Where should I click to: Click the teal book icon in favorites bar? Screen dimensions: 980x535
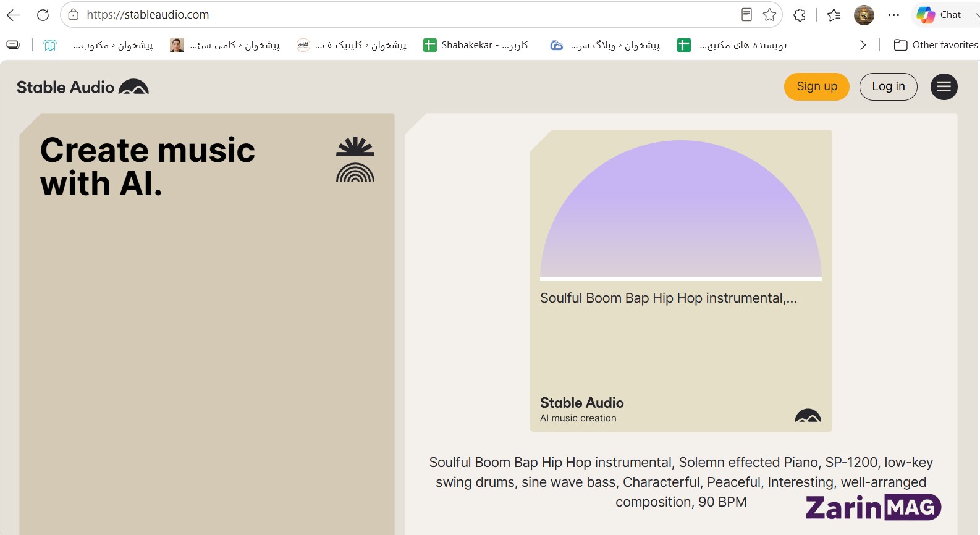(x=50, y=45)
